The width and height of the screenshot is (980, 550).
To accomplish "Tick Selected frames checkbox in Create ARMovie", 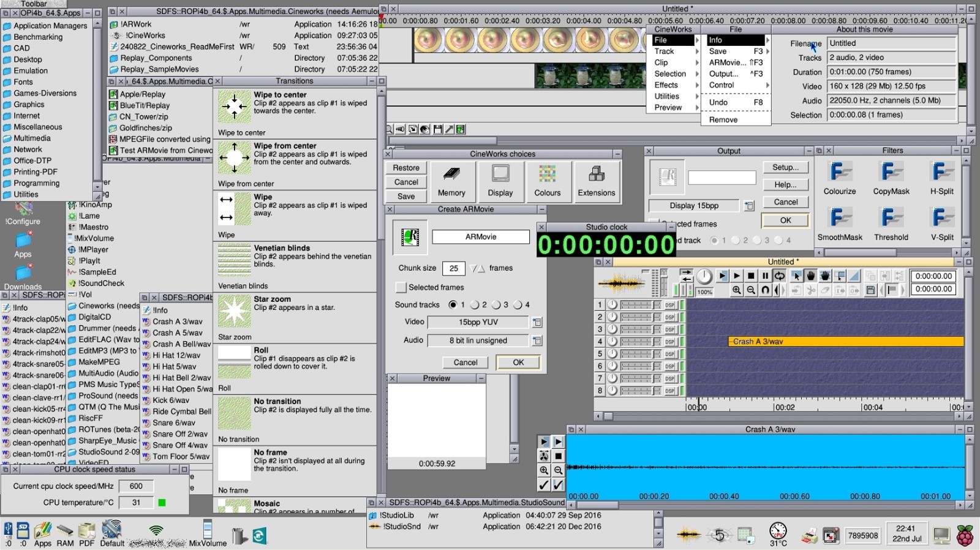I will coord(401,287).
